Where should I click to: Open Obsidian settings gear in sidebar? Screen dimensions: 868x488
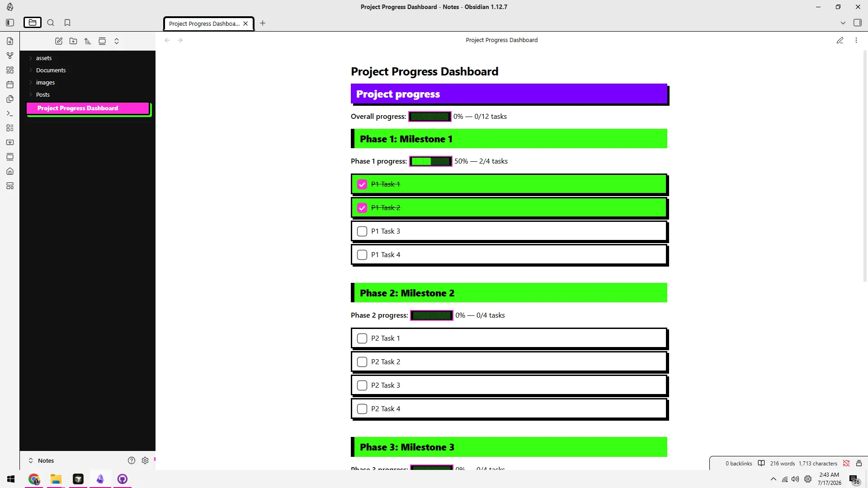[145, 460]
